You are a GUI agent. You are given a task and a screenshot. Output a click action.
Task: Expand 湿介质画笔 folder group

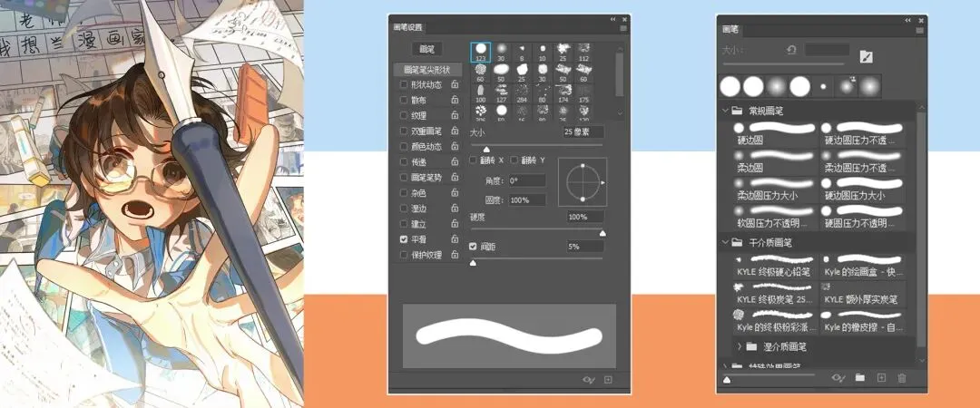[x=739, y=345]
